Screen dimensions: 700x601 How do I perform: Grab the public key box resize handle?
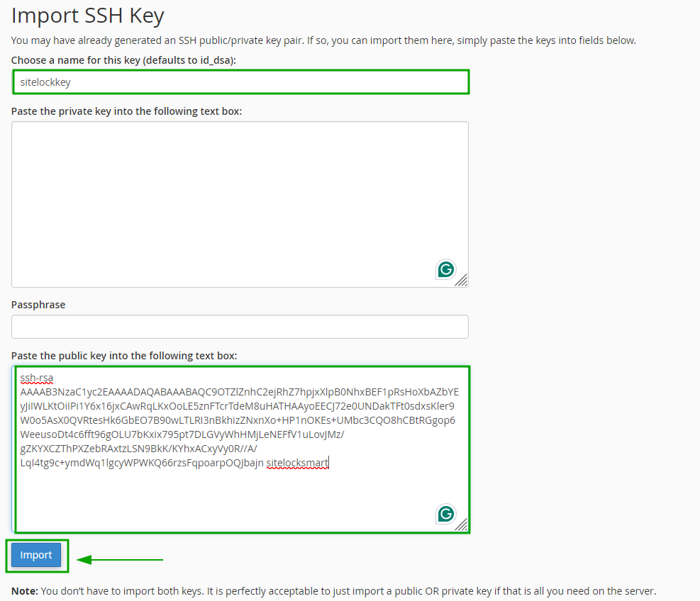(461, 524)
